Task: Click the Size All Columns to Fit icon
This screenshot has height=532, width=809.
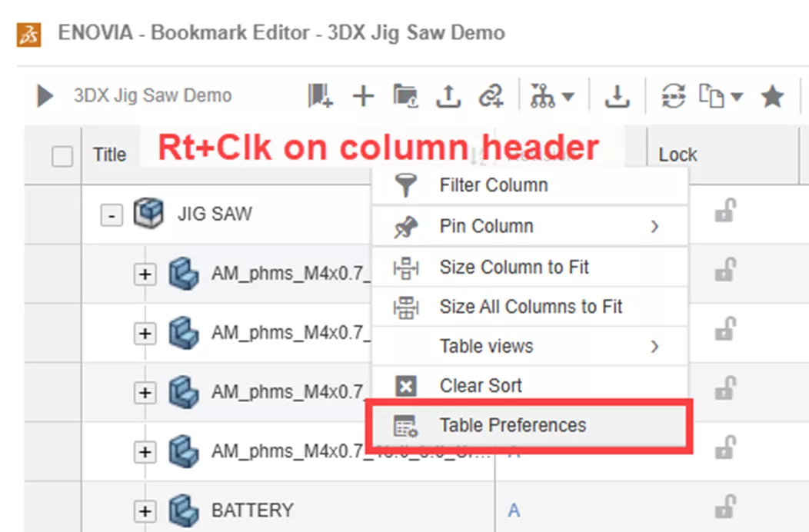Action: point(406,308)
